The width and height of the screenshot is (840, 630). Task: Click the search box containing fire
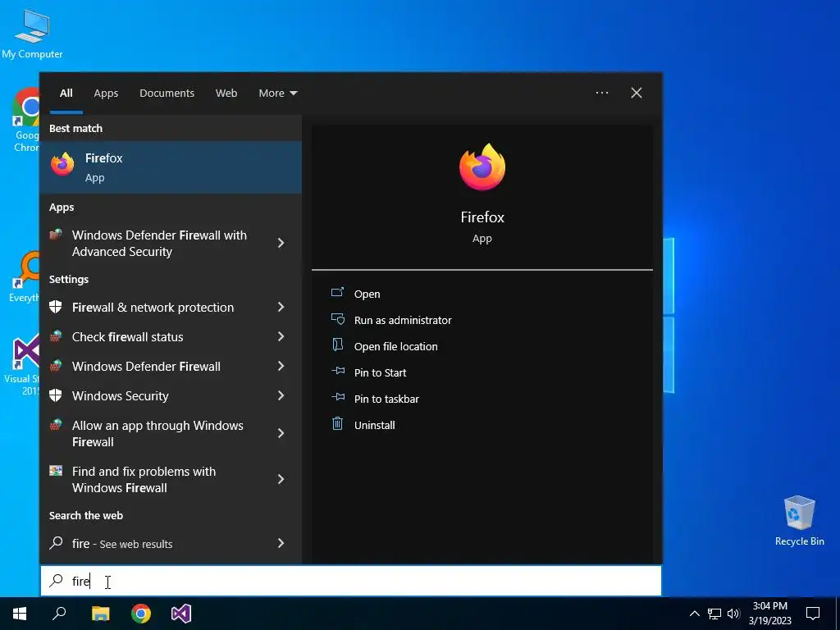tap(351, 581)
